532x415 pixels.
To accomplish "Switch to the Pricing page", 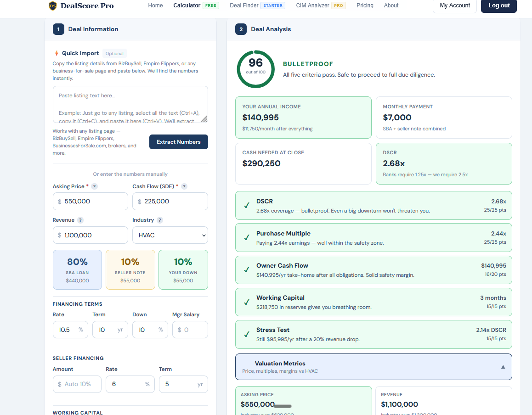I will click(365, 6).
